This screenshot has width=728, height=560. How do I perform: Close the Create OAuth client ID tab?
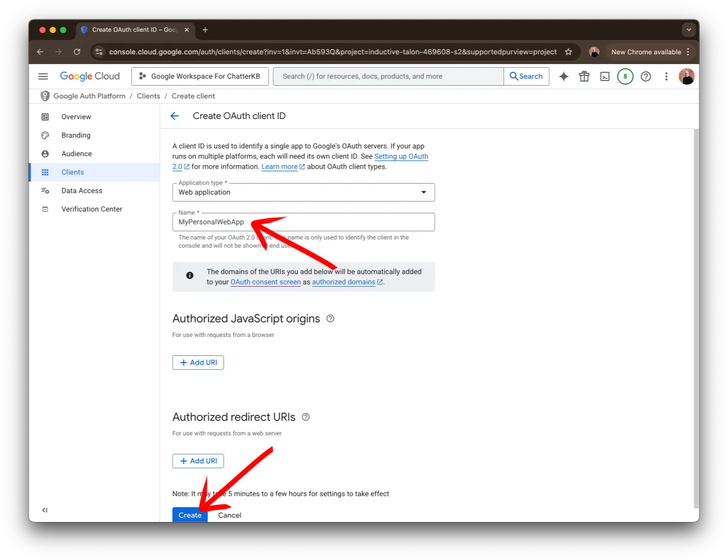(187, 30)
